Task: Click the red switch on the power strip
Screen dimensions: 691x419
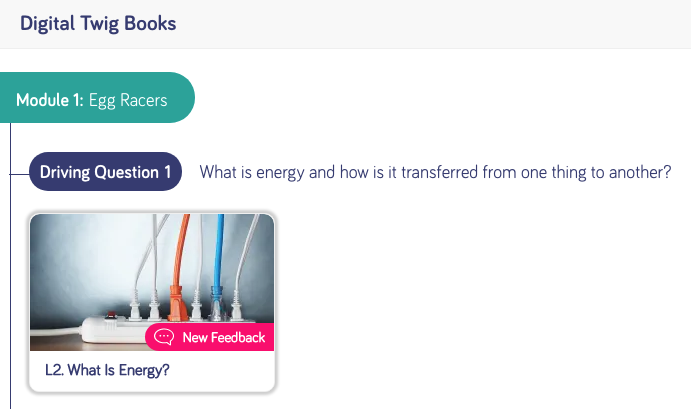Action: pyautogui.click(x=110, y=315)
